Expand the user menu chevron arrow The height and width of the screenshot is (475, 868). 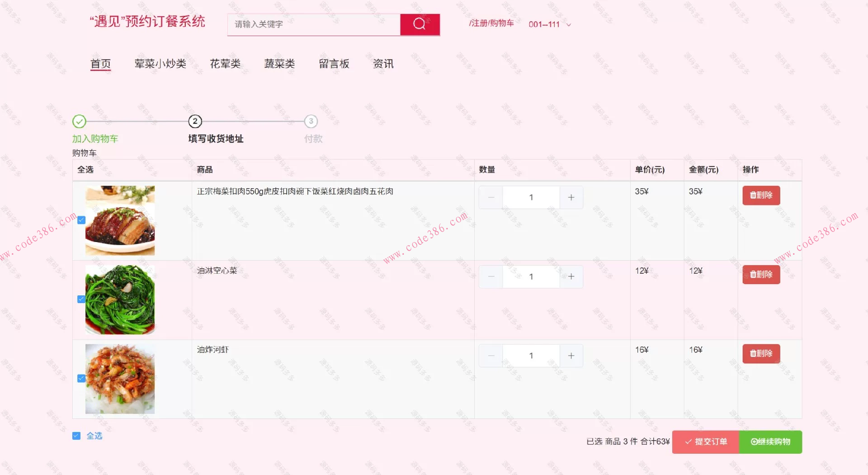(x=568, y=25)
